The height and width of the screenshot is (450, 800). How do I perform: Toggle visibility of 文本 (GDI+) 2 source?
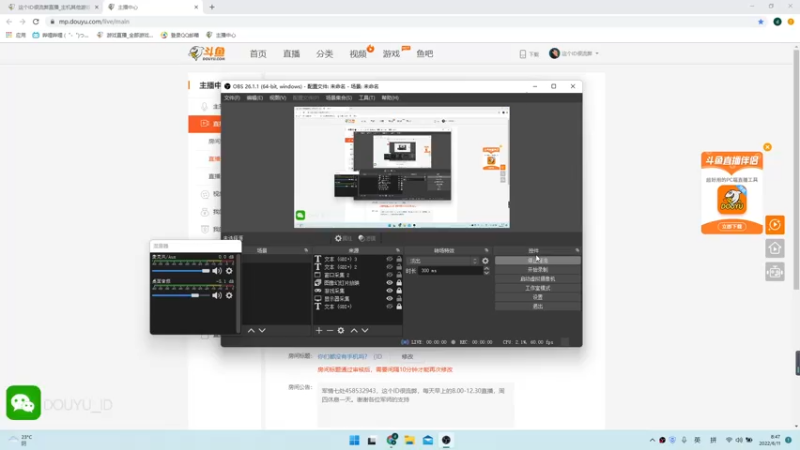tap(390, 267)
